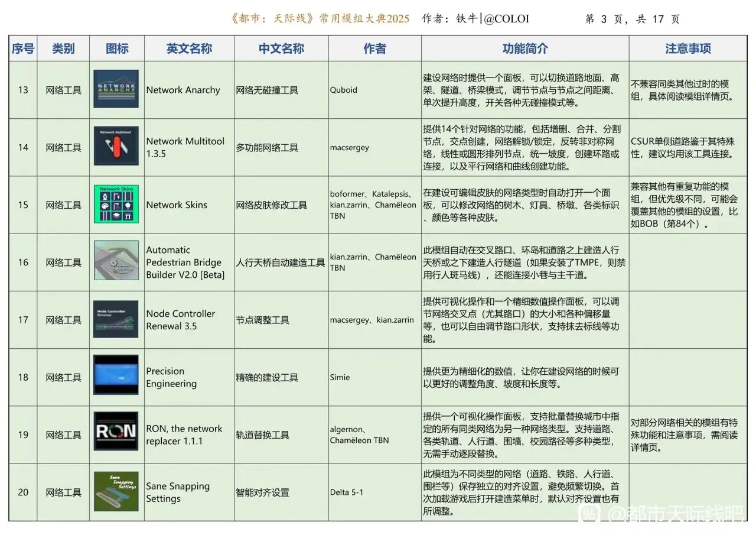Click the Network Anarchy English name text
Screen dimensions: 756x535
pos(183,90)
